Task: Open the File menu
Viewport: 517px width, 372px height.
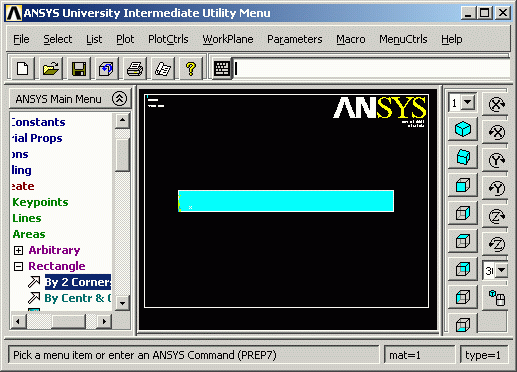Action: coord(21,39)
